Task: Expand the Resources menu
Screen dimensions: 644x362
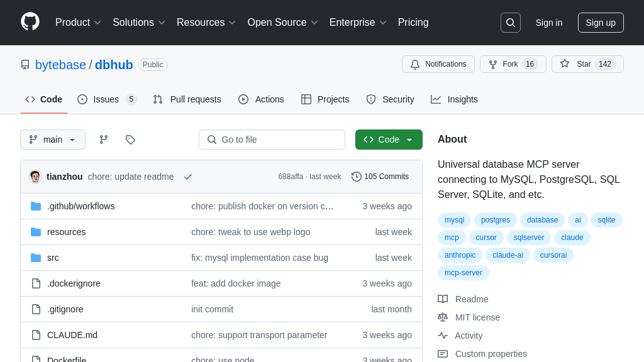Action: [206, 23]
